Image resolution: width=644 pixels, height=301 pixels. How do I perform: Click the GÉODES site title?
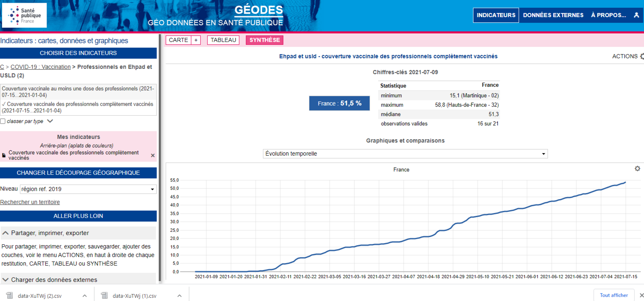point(259,10)
